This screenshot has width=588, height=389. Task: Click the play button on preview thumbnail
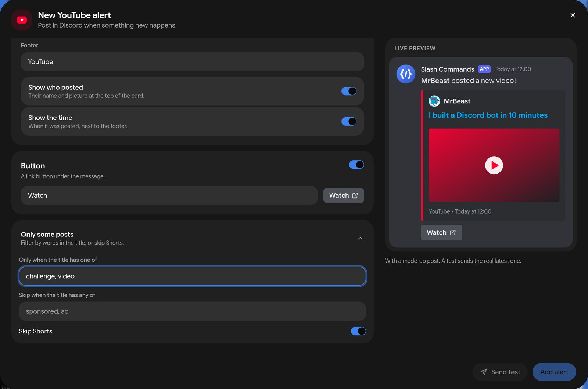[x=494, y=165]
